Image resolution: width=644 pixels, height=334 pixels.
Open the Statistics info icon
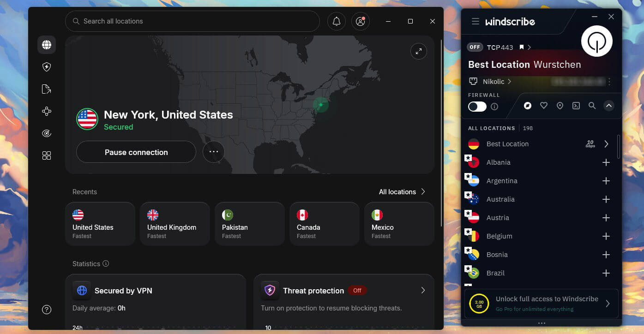pyautogui.click(x=106, y=264)
